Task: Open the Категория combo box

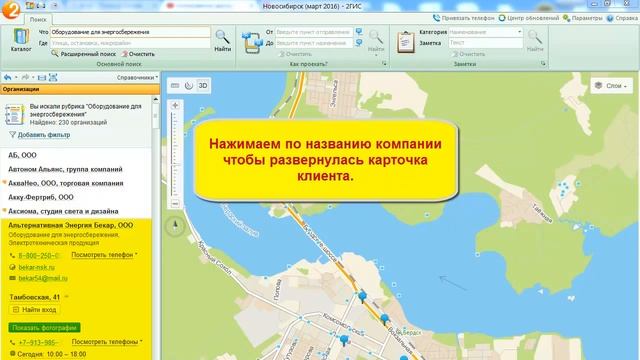Action: tap(485, 31)
